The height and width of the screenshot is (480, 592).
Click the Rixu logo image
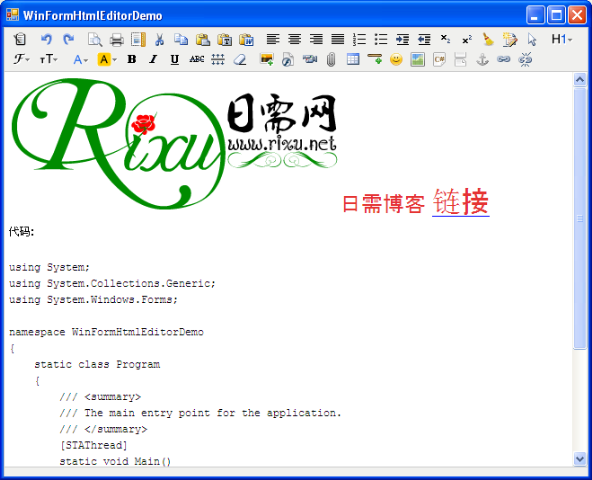coord(174,143)
